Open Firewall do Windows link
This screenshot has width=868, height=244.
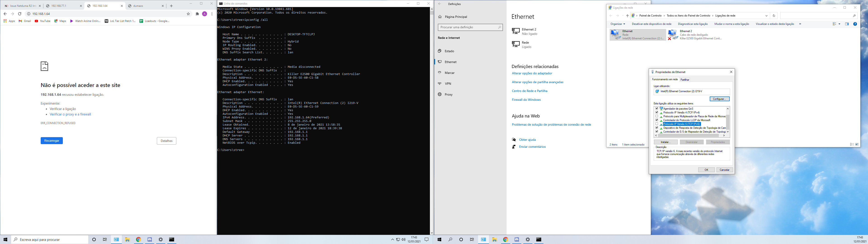(x=526, y=100)
